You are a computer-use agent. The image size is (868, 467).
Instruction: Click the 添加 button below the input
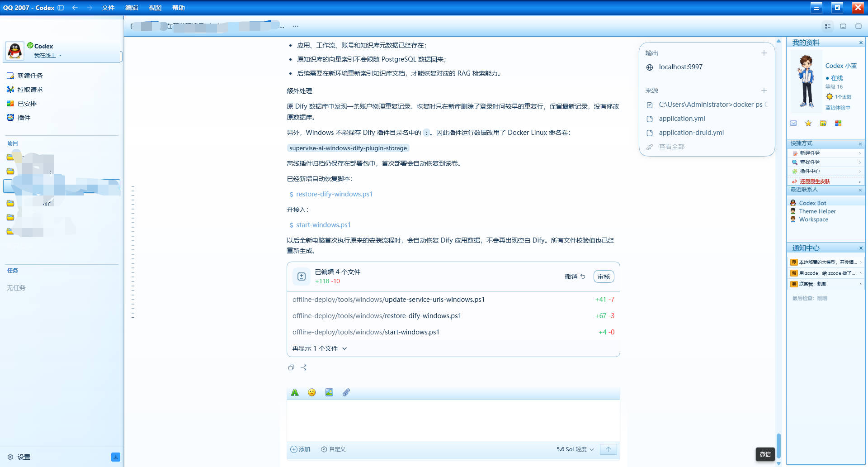point(300,449)
